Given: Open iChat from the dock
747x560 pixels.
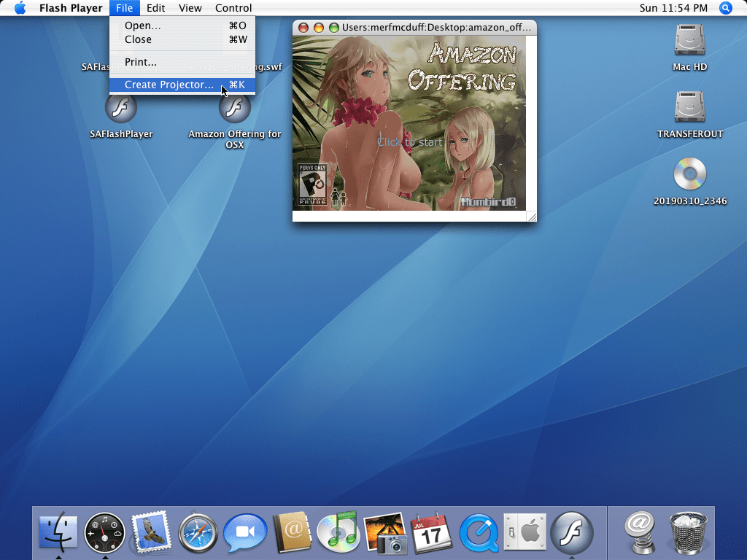Looking at the screenshot, I should pyautogui.click(x=244, y=532).
